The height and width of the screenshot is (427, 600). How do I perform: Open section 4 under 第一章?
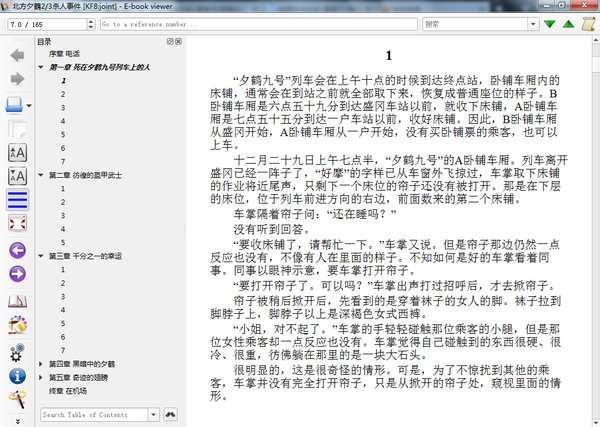(63, 121)
